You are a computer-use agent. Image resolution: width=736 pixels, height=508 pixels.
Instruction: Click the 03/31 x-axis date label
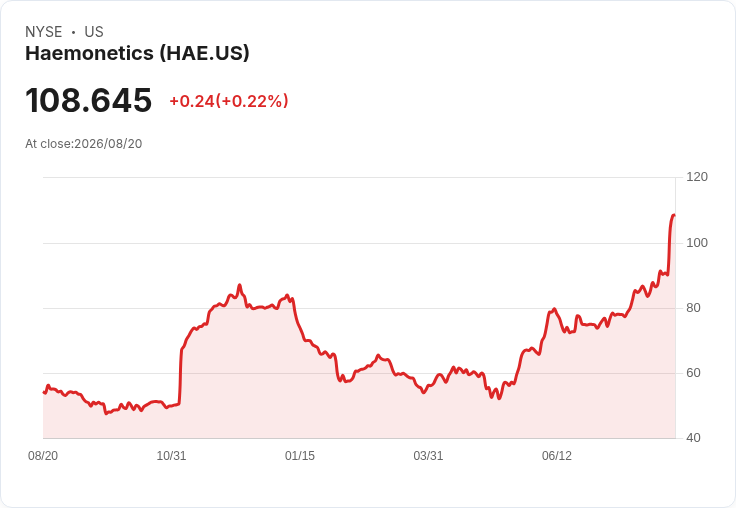coord(428,455)
